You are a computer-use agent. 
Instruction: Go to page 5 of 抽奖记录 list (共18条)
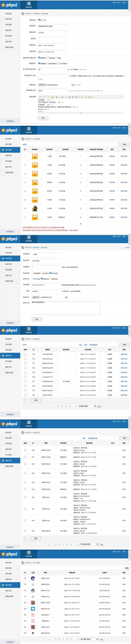tap(71, 544)
